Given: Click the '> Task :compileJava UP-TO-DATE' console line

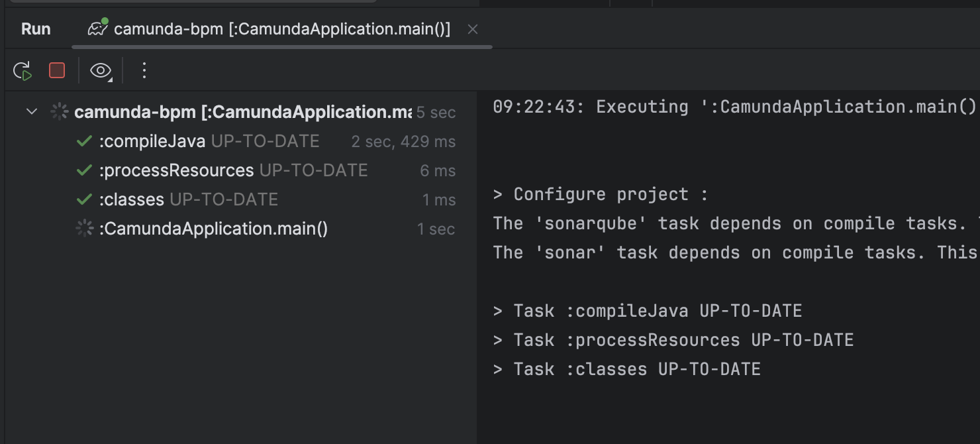Looking at the screenshot, I should pyautogui.click(x=648, y=311).
